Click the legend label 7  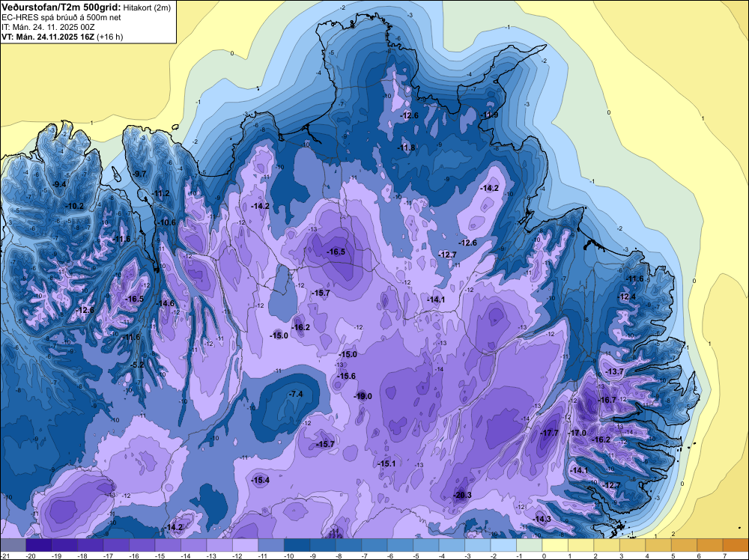coord(724,556)
